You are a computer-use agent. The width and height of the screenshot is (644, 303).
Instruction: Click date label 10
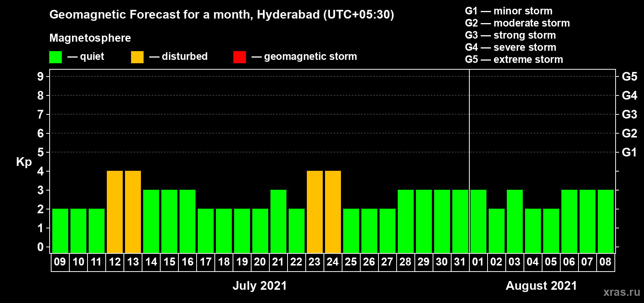tap(78, 262)
